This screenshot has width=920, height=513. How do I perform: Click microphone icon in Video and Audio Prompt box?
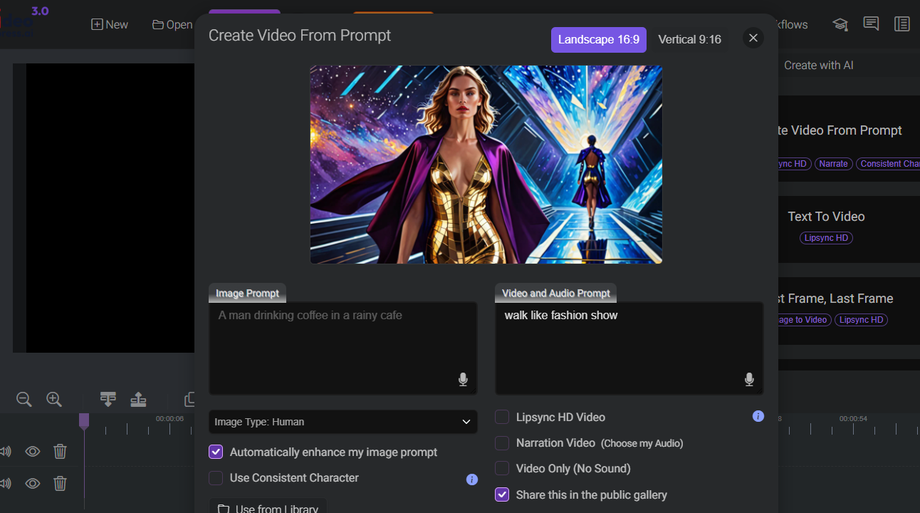749,379
